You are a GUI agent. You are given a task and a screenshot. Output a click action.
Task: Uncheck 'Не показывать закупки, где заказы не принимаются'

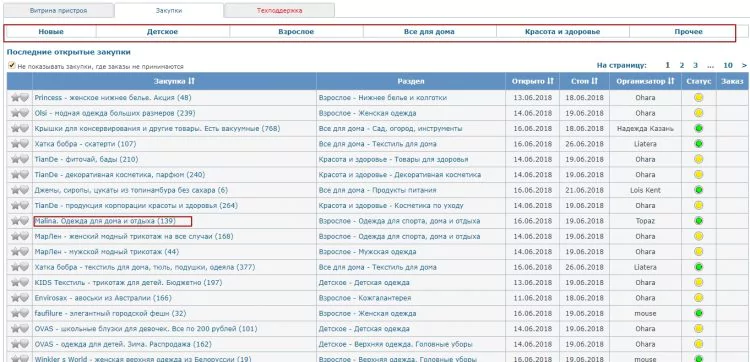coord(11,66)
